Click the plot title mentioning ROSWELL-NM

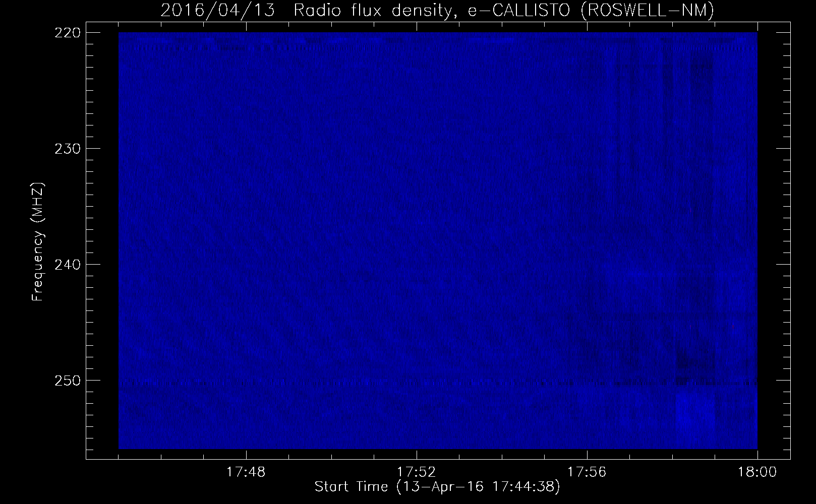pos(437,10)
